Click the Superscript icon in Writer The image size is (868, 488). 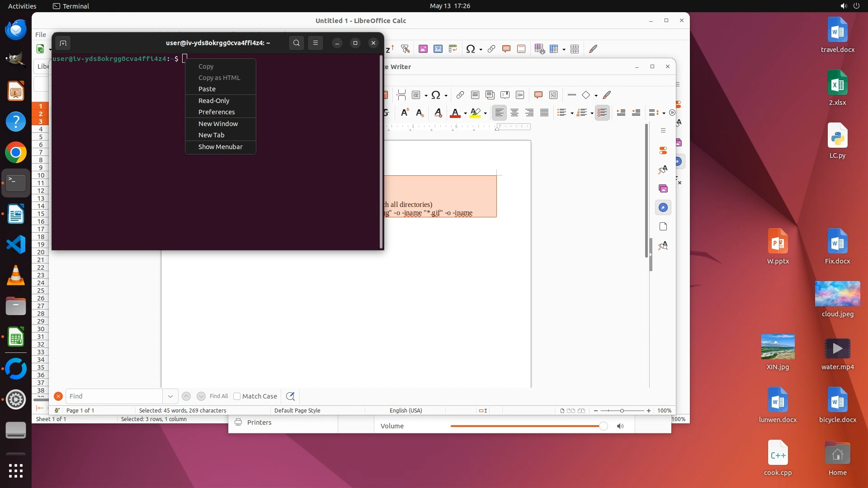coord(405,113)
